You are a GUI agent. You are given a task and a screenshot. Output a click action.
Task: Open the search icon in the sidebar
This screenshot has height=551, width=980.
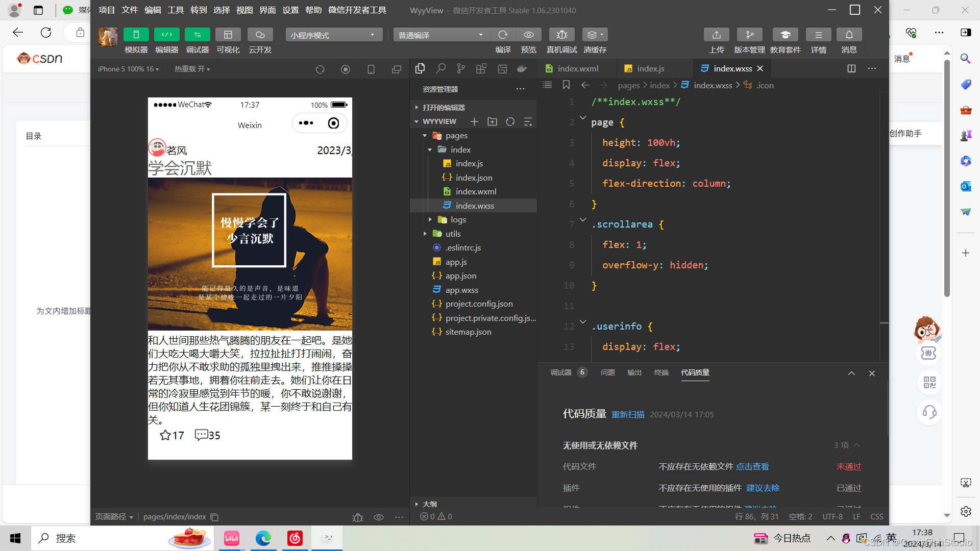(440, 68)
